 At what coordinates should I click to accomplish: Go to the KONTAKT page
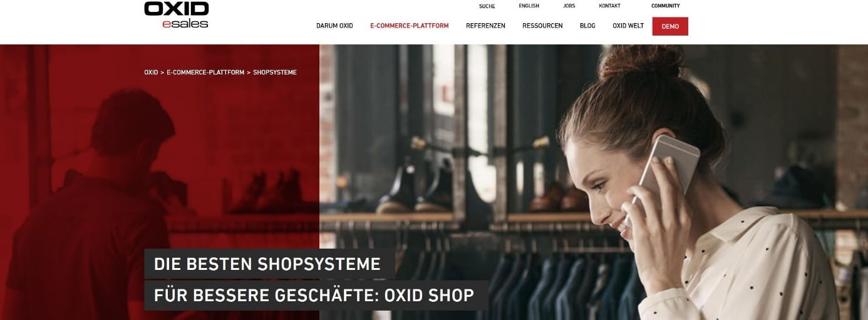click(609, 6)
